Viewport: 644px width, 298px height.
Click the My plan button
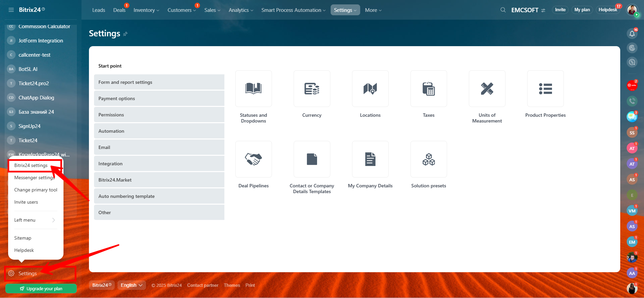point(582,10)
